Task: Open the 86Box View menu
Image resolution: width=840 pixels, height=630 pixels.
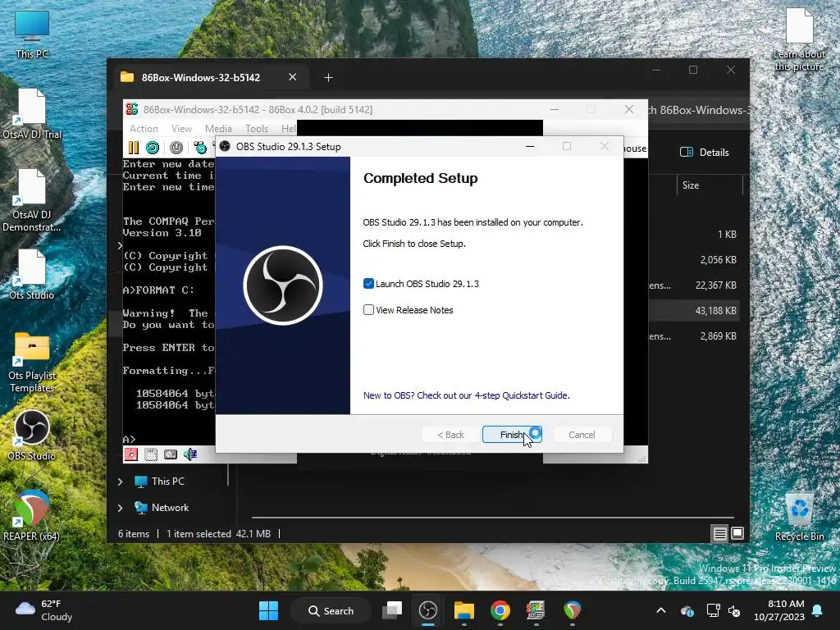Action: click(x=181, y=129)
